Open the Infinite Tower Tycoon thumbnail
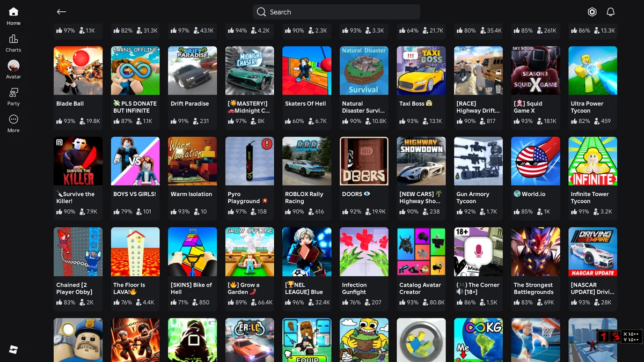 pos(592,161)
